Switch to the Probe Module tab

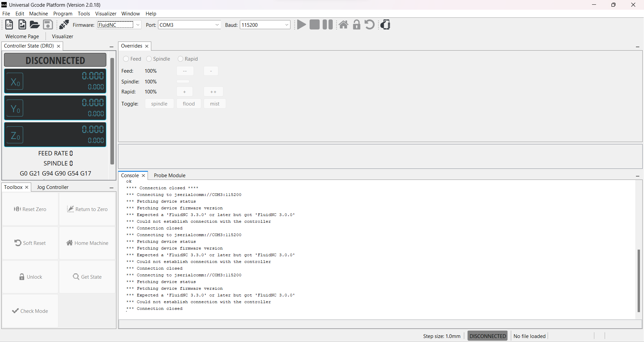[169, 175]
